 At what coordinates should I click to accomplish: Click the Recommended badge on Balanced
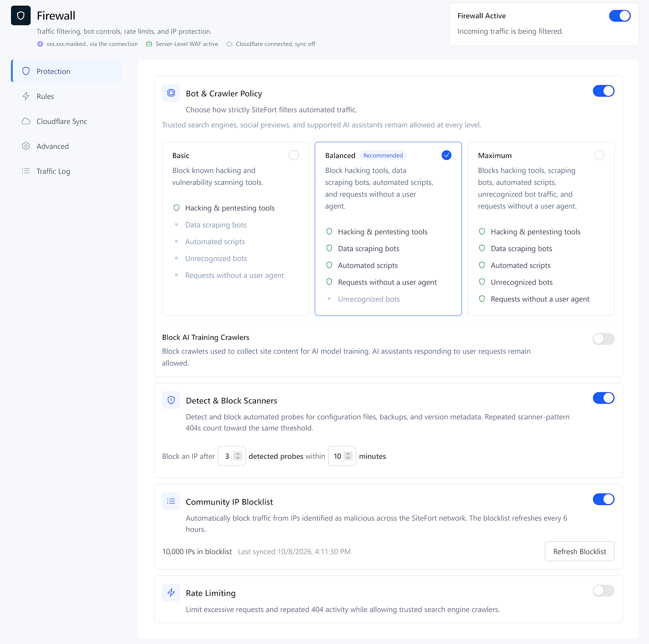[x=383, y=155]
